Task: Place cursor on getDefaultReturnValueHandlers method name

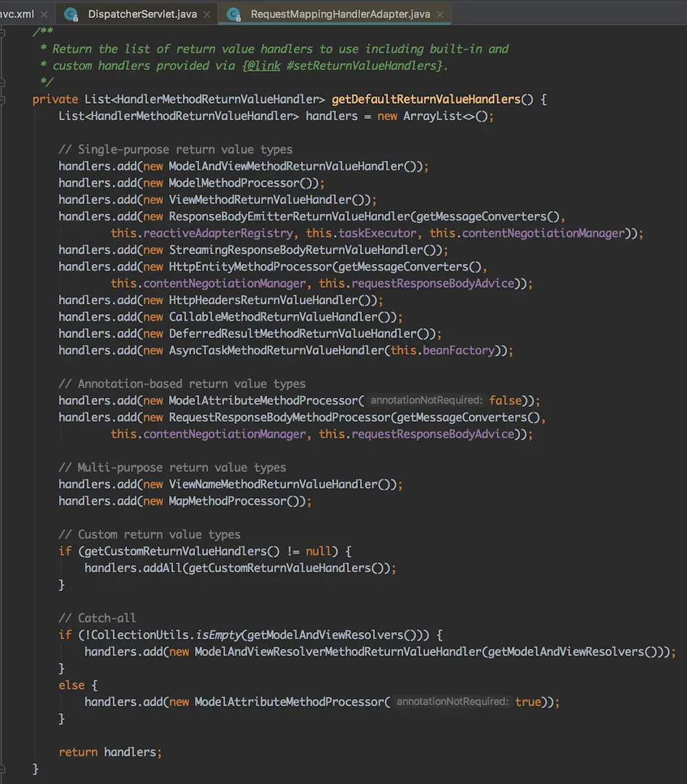Action: [426, 100]
